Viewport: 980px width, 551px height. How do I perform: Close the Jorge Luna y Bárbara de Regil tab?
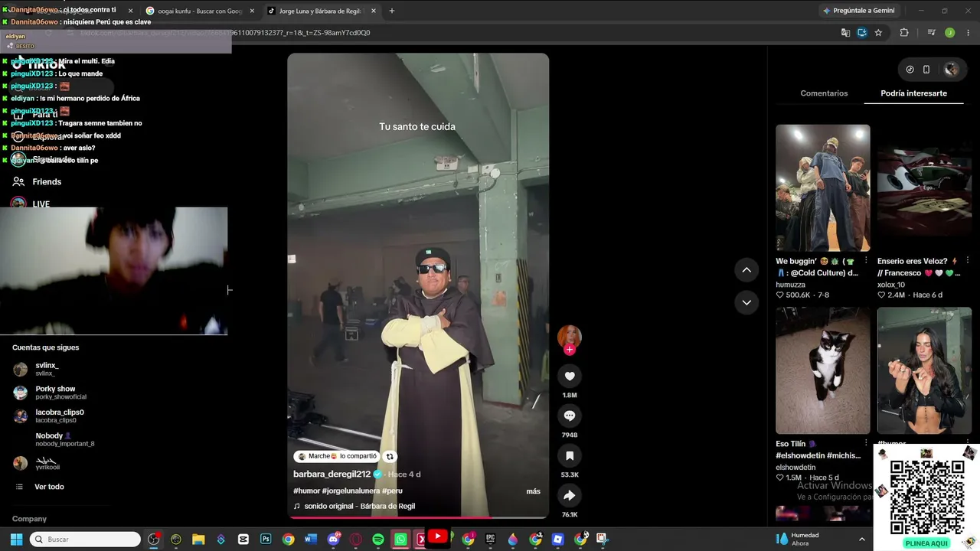click(374, 11)
